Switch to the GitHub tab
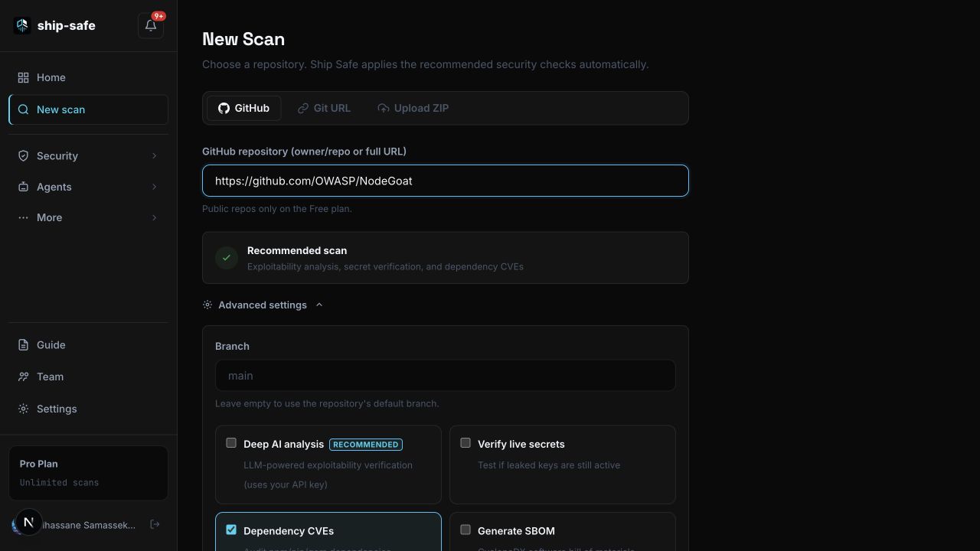Image resolution: width=980 pixels, height=551 pixels. tap(243, 108)
